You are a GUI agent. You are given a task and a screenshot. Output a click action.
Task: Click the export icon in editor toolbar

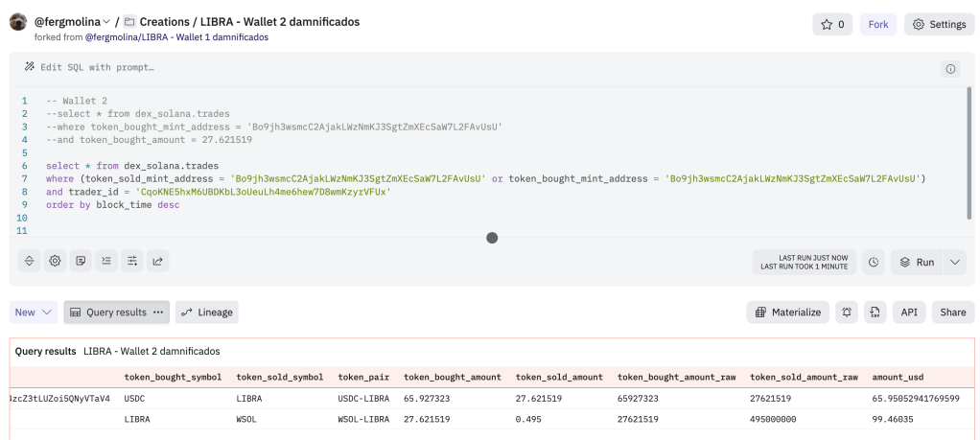pos(158,260)
